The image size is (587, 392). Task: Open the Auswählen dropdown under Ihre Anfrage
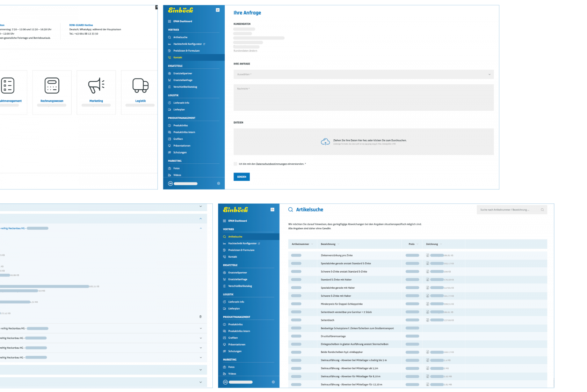pos(363,74)
